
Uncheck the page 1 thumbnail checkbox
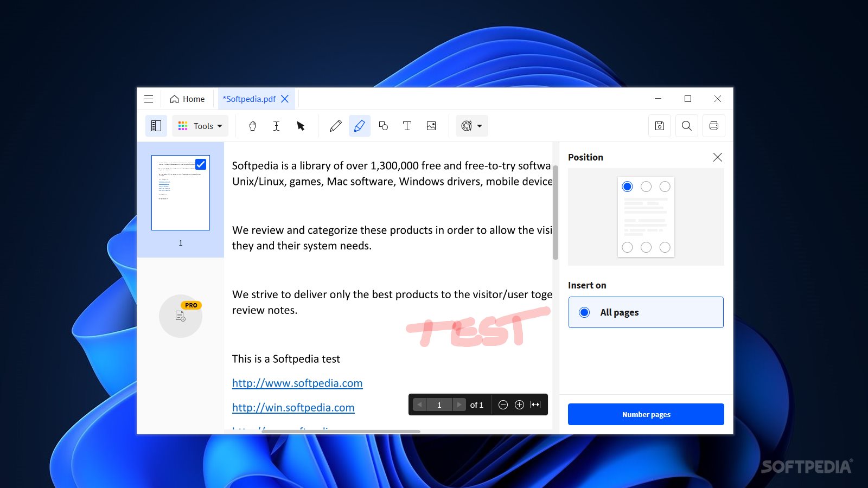click(x=201, y=164)
